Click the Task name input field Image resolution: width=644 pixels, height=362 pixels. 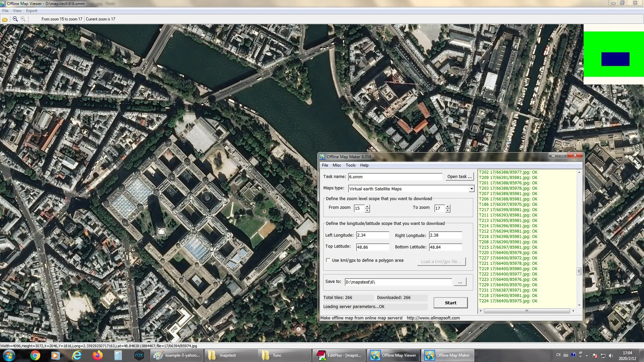coord(395,177)
